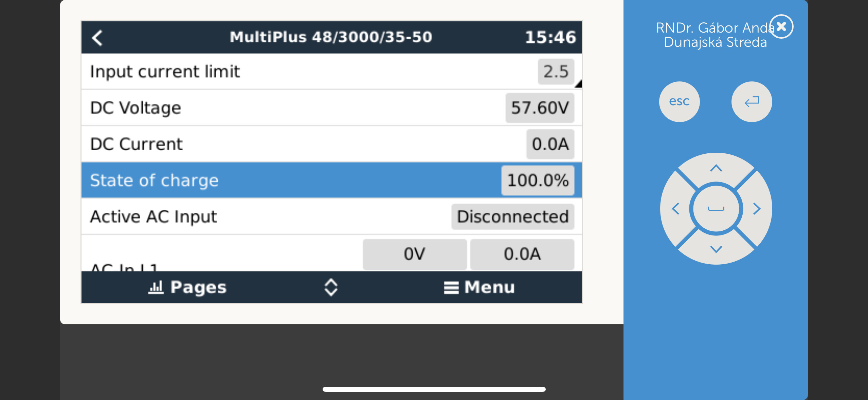Click the AC In L1 0V value
Viewport: 868px width, 400px height.
pyautogui.click(x=414, y=254)
